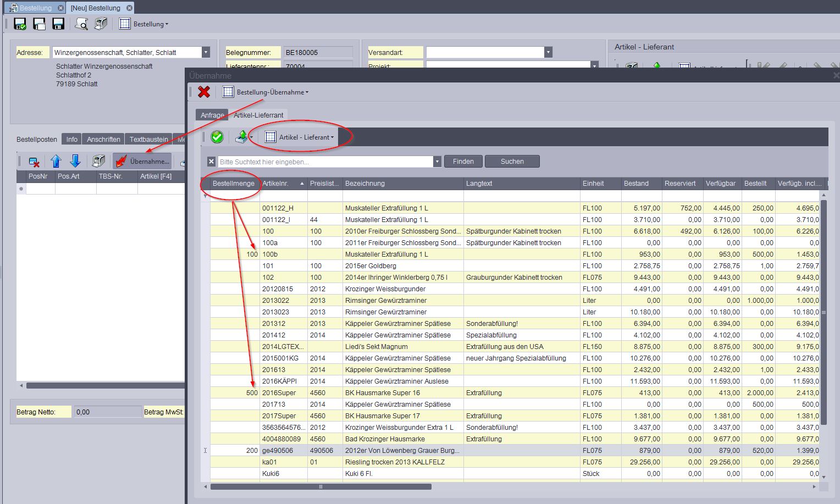Click the Verfügbar column header

(x=722, y=183)
